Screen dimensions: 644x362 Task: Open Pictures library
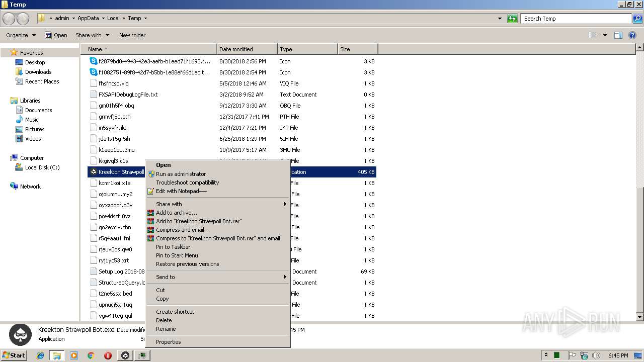click(35, 129)
